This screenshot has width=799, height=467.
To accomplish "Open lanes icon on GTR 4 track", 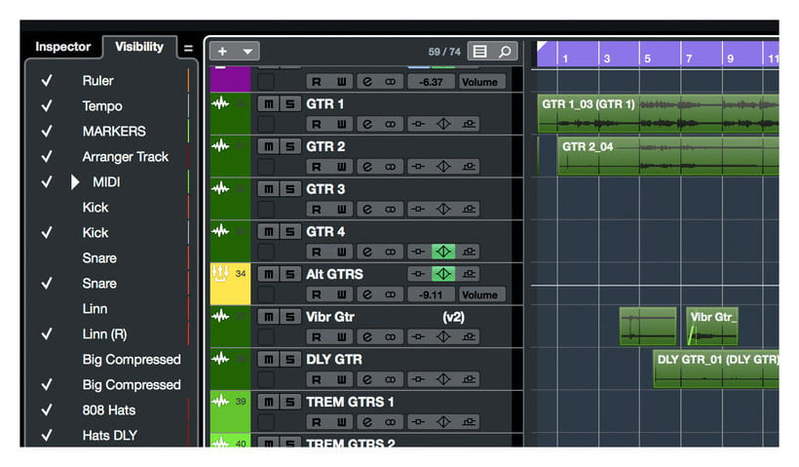I will point(468,252).
